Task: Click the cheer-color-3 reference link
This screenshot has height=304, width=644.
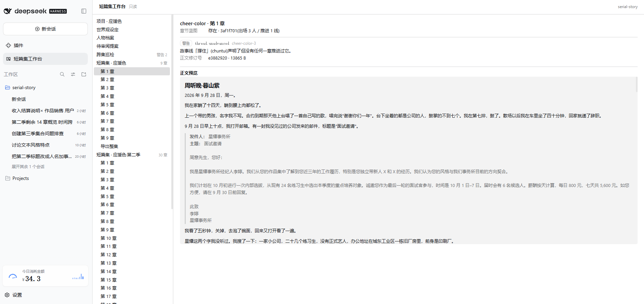Action: (244, 43)
